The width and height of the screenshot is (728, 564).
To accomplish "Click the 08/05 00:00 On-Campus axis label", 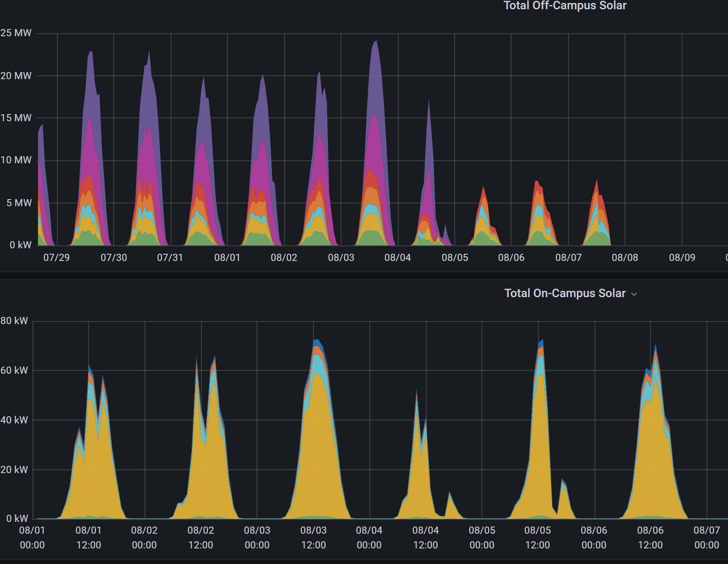I will [482, 537].
